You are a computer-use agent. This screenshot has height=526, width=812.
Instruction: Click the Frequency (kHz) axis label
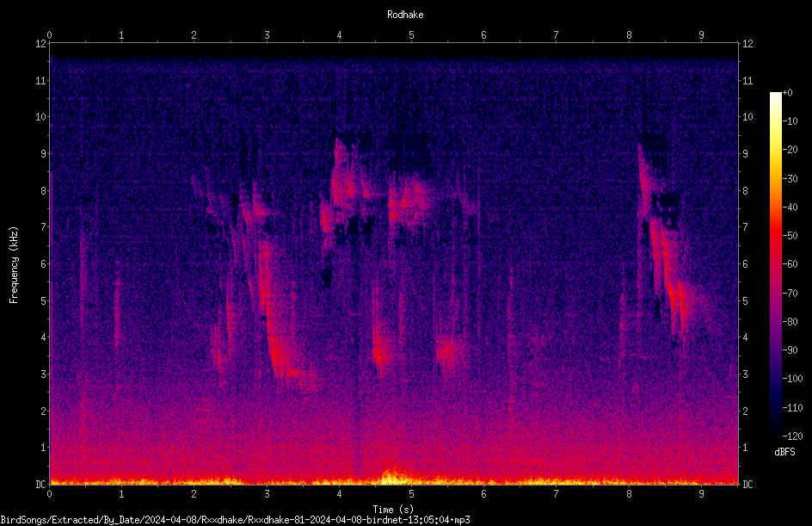point(14,265)
